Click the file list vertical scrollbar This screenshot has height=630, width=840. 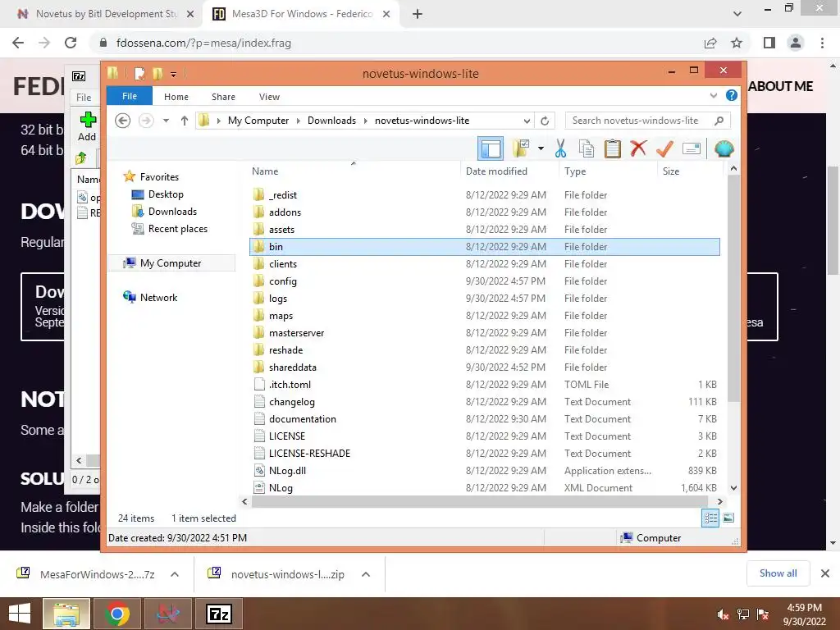coord(733,288)
